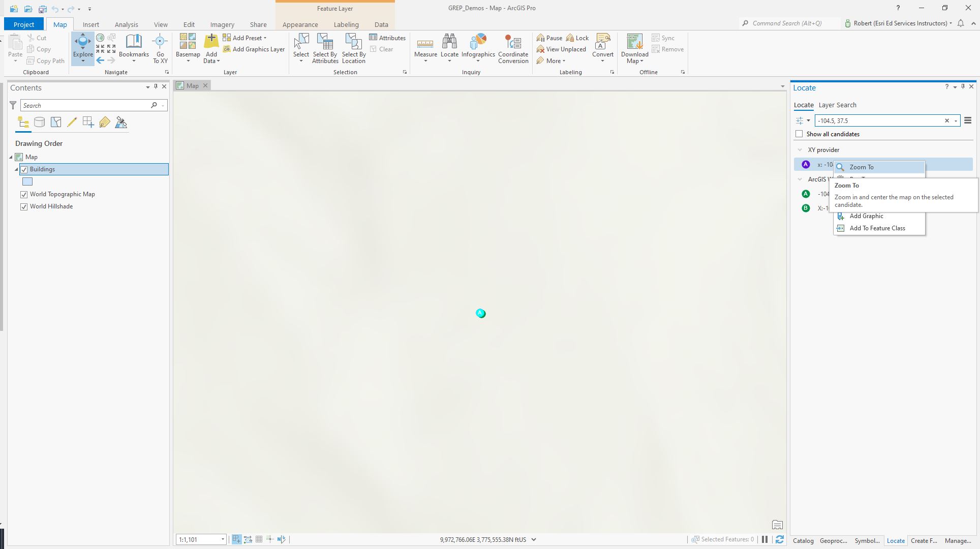The width and height of the screenshot is (980, 549).
Task: Click the Add Graphics Layer button
Action: pos(254,49)
